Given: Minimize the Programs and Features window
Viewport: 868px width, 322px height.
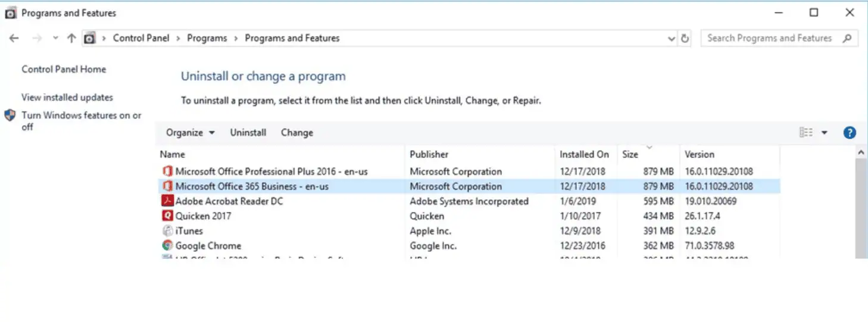Looking at the screenshot, I should click(778, 12).
